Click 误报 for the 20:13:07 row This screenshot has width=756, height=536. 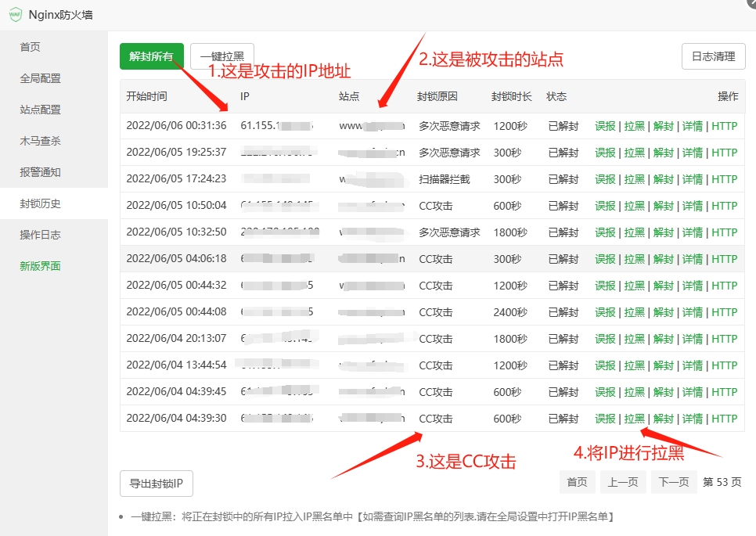click(x=605, y=339)
